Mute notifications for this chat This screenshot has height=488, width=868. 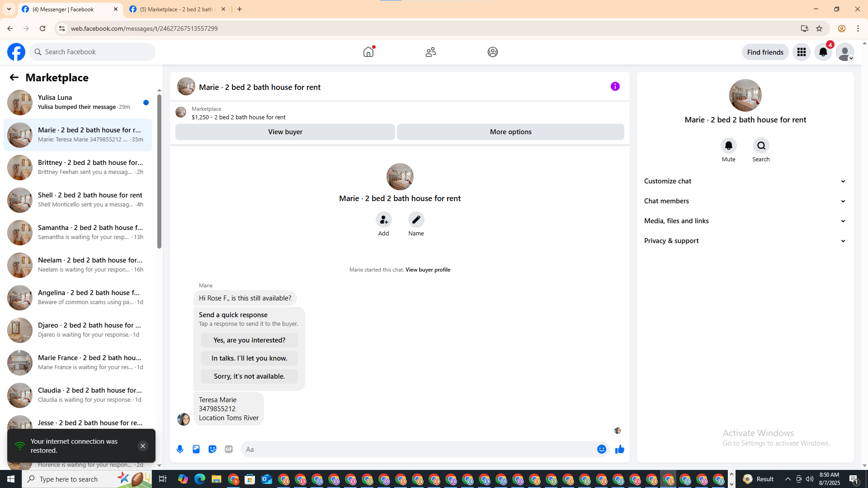(729, 145)
